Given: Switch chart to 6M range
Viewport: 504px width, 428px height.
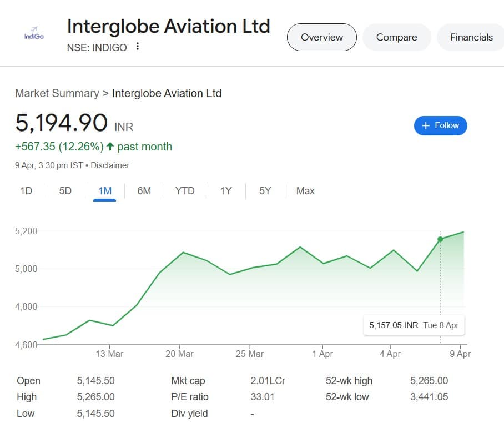Looking at the screenshot, I should click(144, 191).
